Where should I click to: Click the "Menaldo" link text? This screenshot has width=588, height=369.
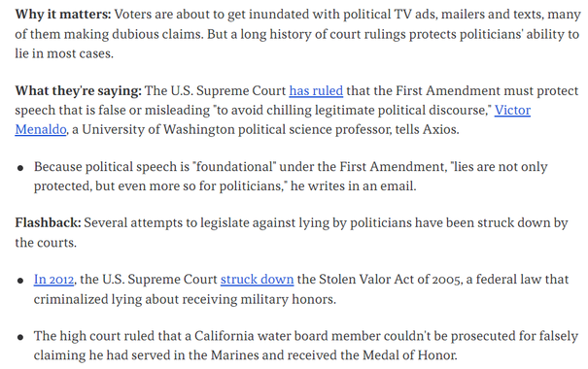point(41,129)
